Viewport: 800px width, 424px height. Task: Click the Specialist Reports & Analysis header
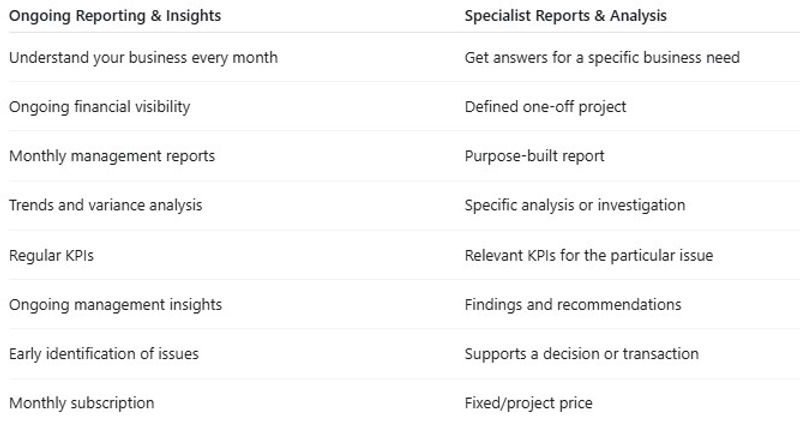pyautogui.click(x=565, y=16)
